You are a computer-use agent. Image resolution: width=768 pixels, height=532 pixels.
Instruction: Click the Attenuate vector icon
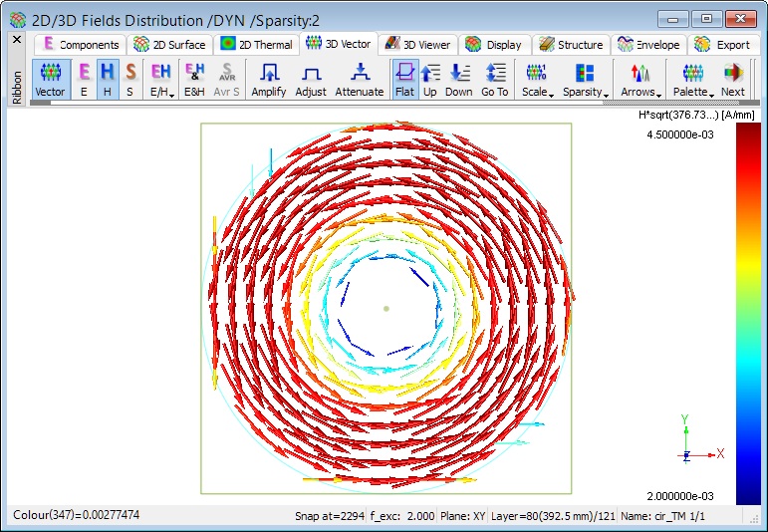click(x=360, y=79)
